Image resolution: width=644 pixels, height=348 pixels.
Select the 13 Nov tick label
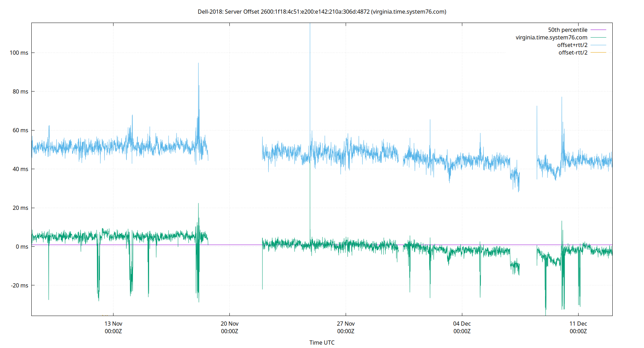(113, 323)
